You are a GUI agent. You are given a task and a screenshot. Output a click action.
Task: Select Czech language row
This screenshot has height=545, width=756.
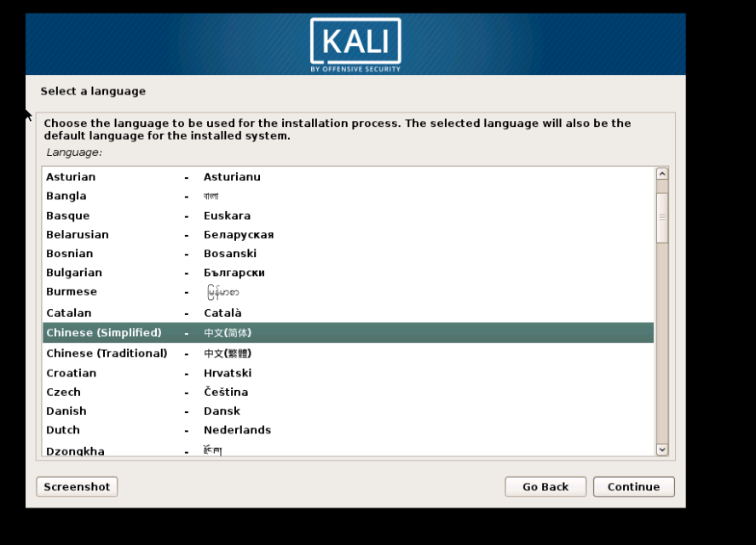(348, 393)
